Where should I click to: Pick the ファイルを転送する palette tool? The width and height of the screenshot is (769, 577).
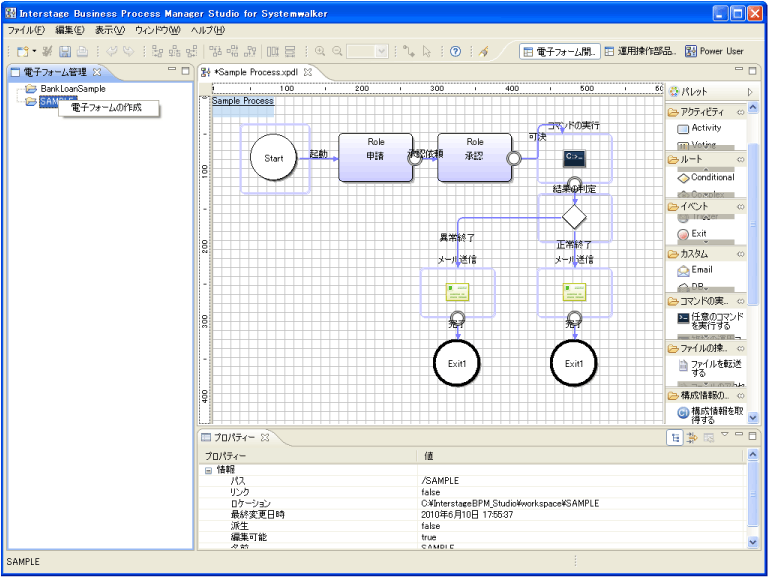pos(710,368)
